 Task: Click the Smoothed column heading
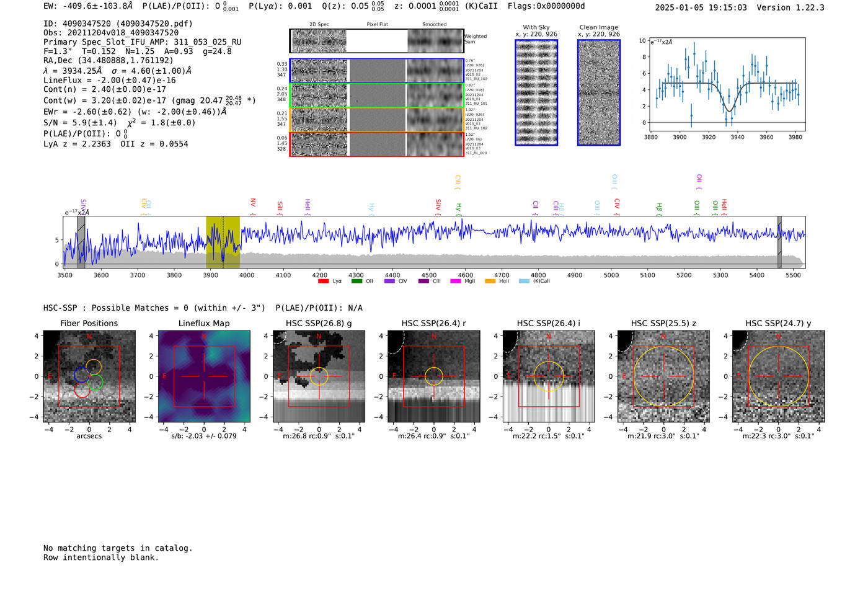[435, 25]
